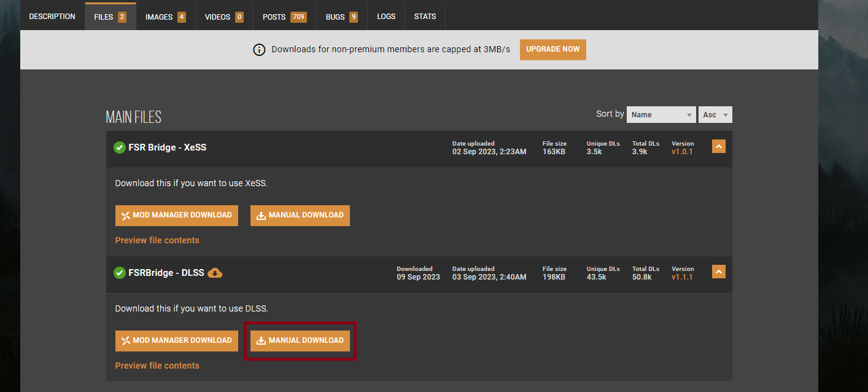
Task: Open the Images tab
Action: (166, 17)
